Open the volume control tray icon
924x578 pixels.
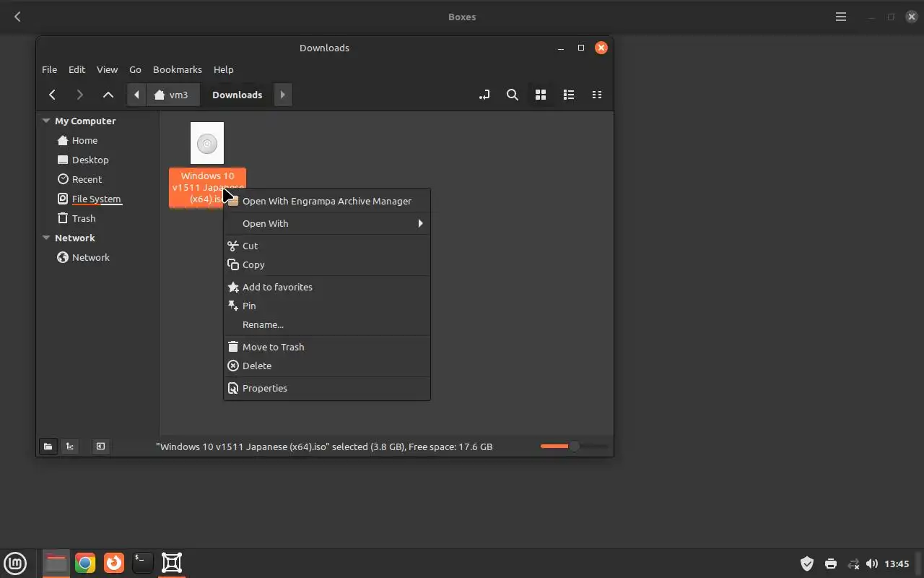[872, 564]
